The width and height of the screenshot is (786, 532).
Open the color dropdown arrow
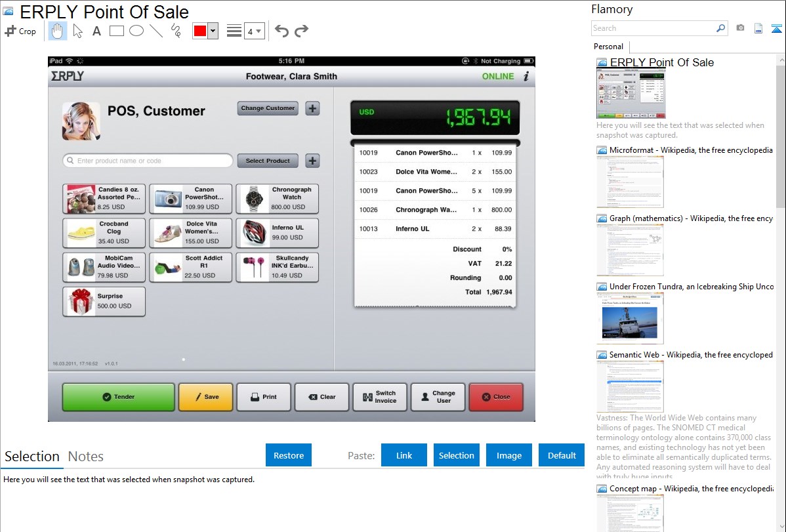coord(213,31)
